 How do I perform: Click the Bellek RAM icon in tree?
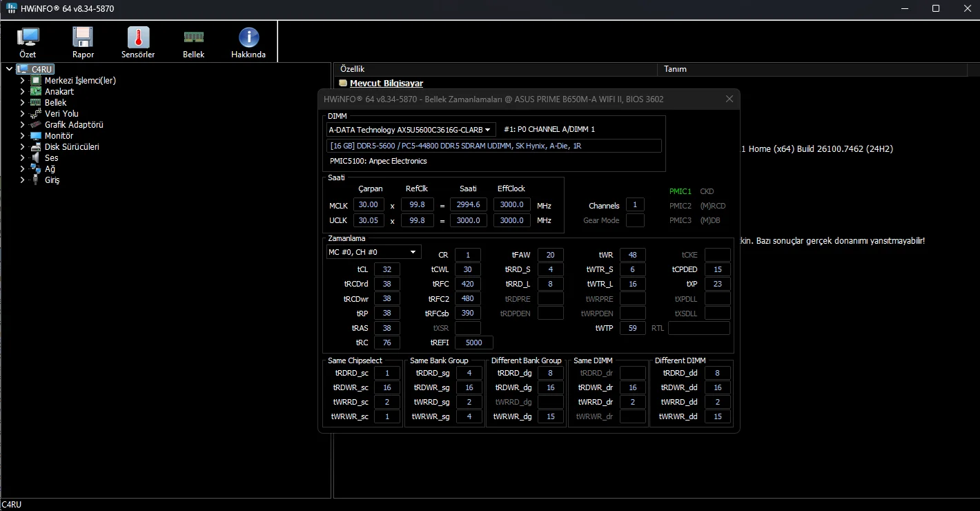(36, 102)
